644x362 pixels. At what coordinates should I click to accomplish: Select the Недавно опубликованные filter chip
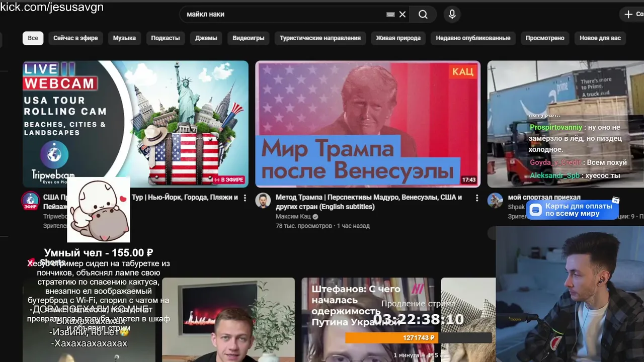[x=473, y=38]
